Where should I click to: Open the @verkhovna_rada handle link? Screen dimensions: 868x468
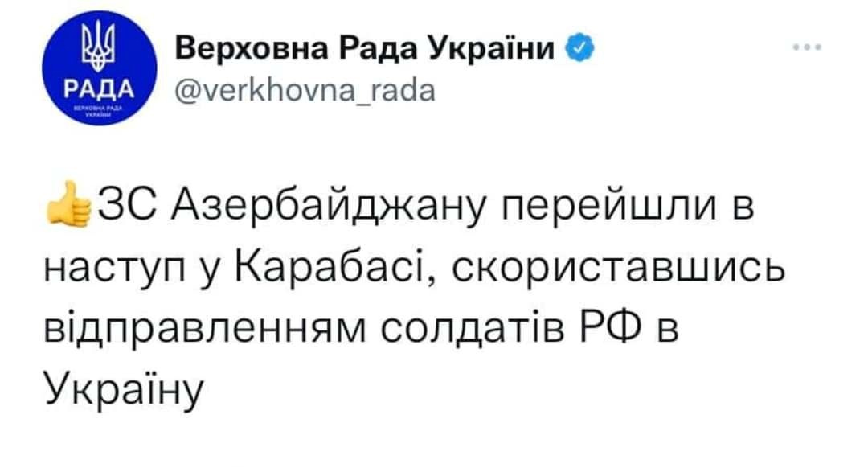point(305,91)
